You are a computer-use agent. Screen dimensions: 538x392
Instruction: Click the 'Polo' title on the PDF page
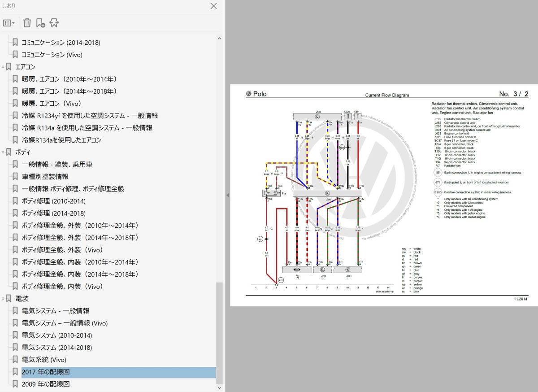pyautogui.click(x=260, y=94)
